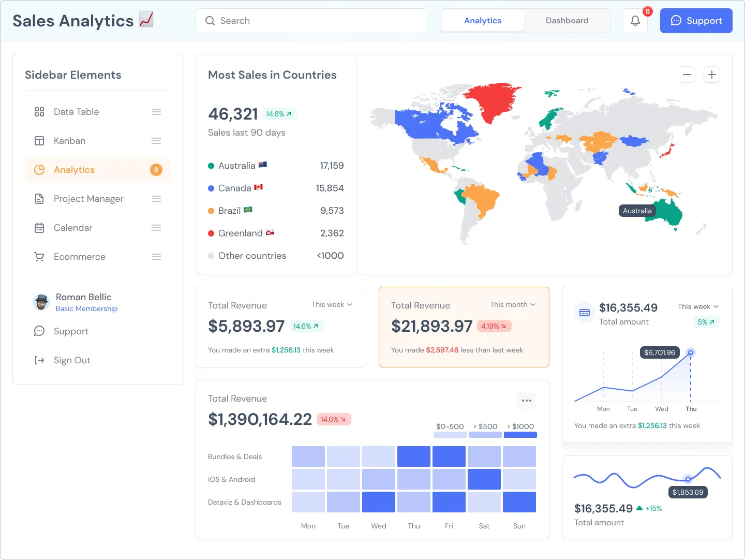
Task: Select the Kanban board icon
Action: (39, 140)
